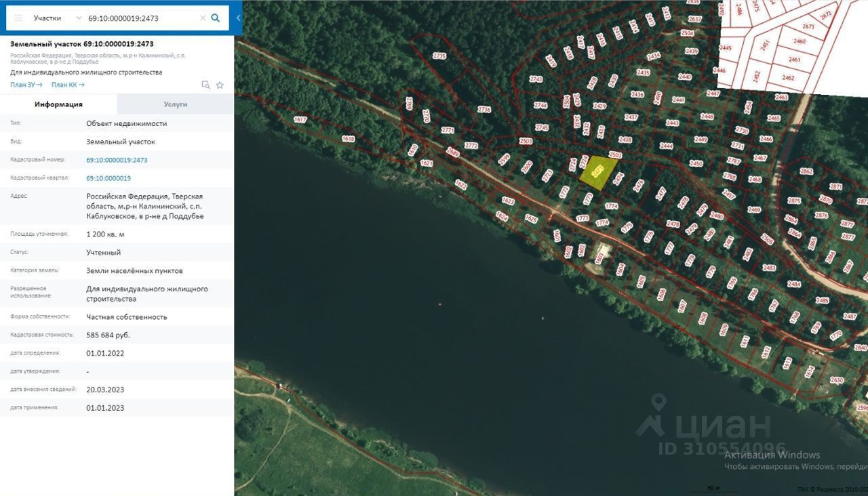Select parcel 2485 on the map
868x496 pixels.
[x=823, y=300]
